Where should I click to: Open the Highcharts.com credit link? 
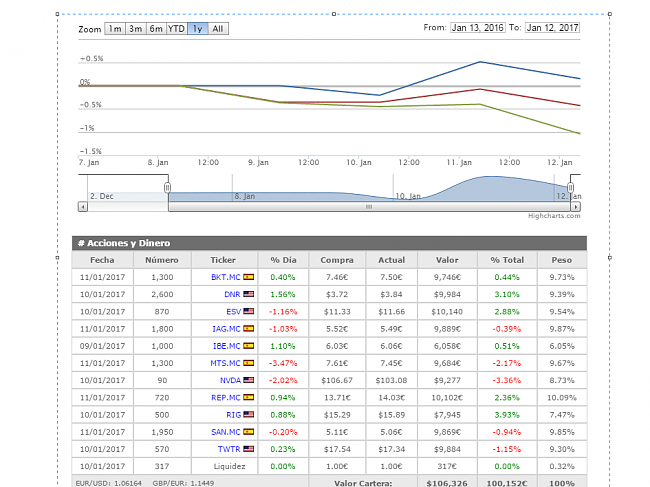click(554, 216)
